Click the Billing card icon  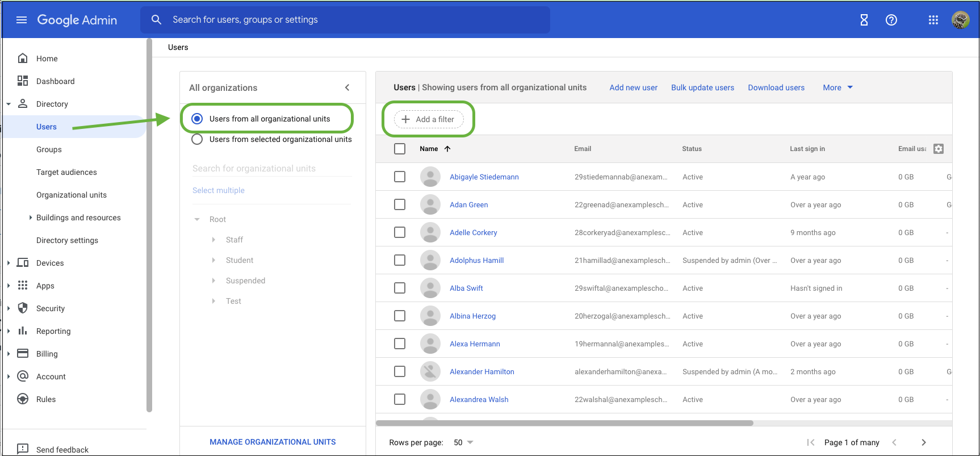[23, 353]
